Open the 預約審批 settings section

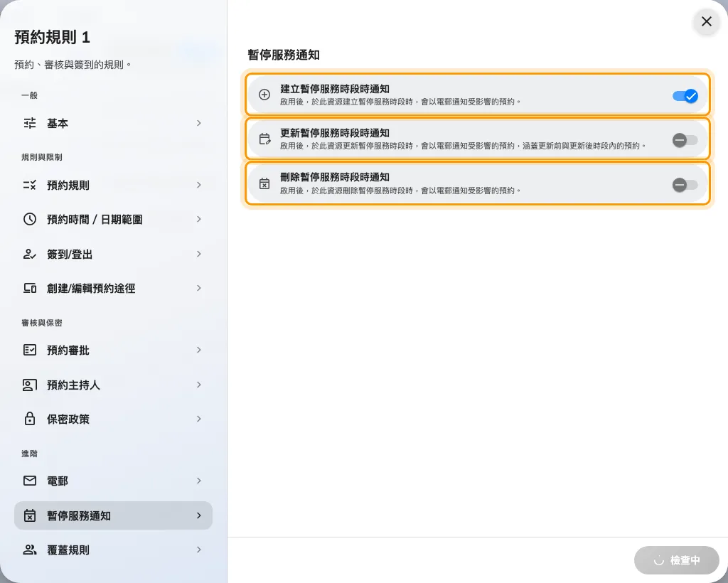113,350
